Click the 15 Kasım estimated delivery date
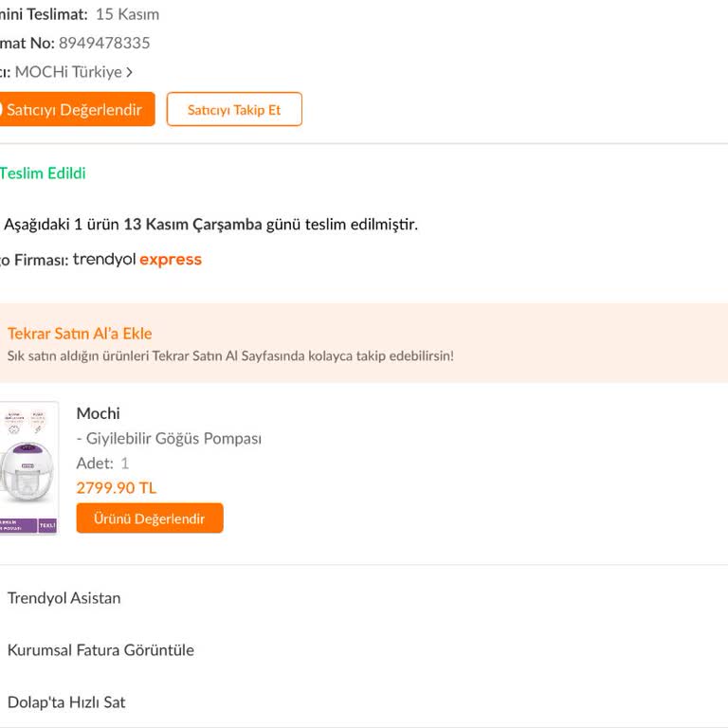Image resolution: width=728 pixels, height=728 pixels. point(127,14)
